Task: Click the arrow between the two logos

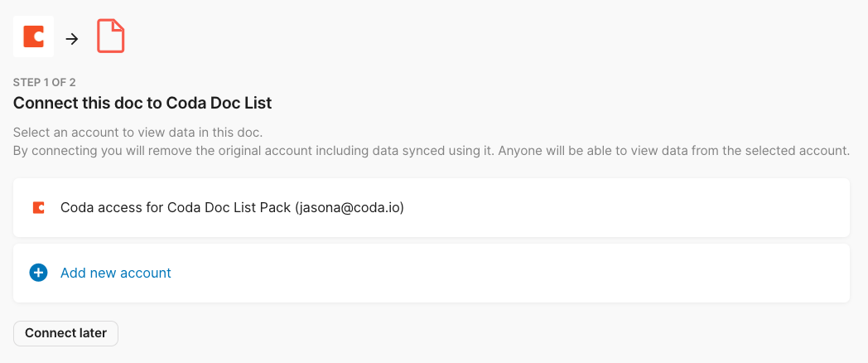Action: coord(72,38)
